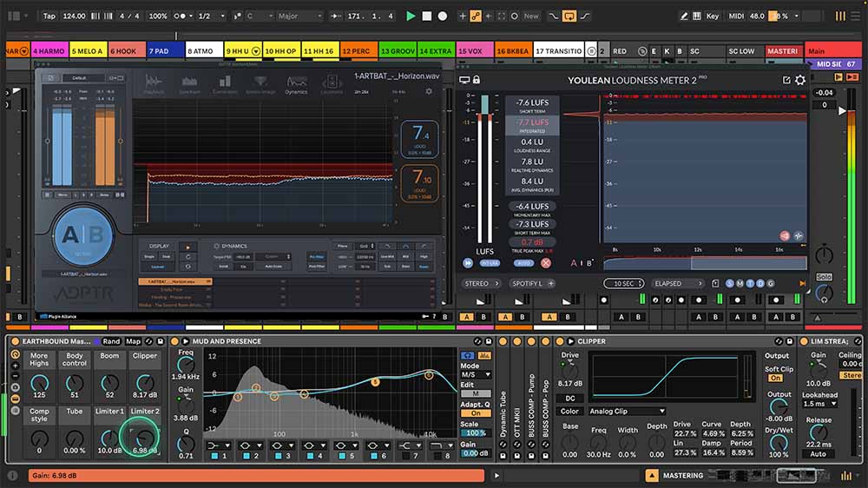Click the Solo button on master strip

point(824,276)
